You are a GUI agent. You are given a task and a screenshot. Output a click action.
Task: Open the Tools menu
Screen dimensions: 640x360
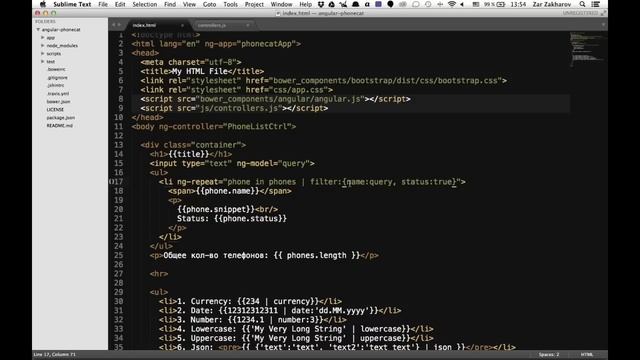pyautogui.click(x=231, y=4)
